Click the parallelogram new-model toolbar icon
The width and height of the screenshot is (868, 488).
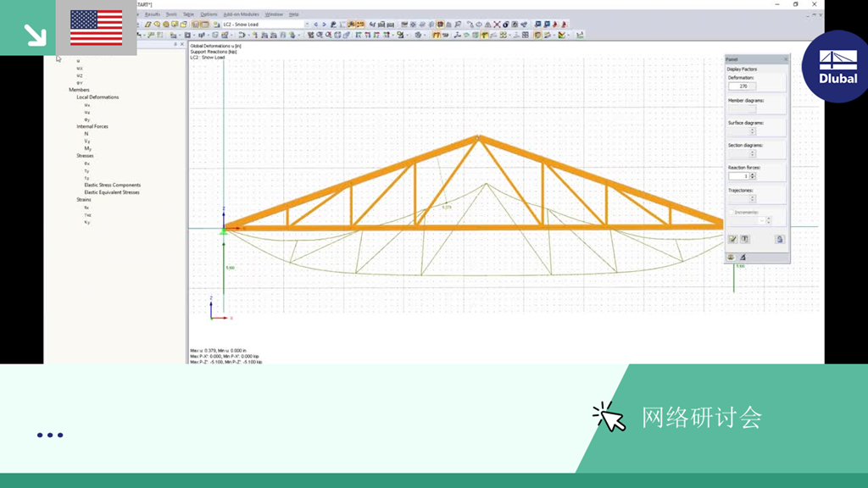(147, 25)
